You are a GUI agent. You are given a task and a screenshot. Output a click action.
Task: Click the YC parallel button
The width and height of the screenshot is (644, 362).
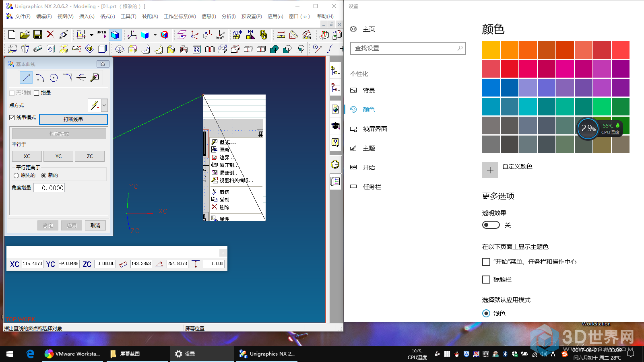click(x=58, y=156)
